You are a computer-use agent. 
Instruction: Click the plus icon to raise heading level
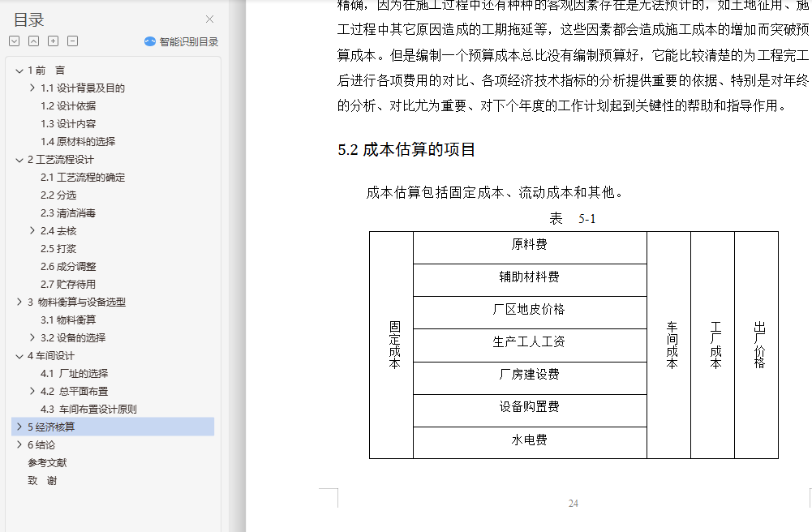click(54, 41)
